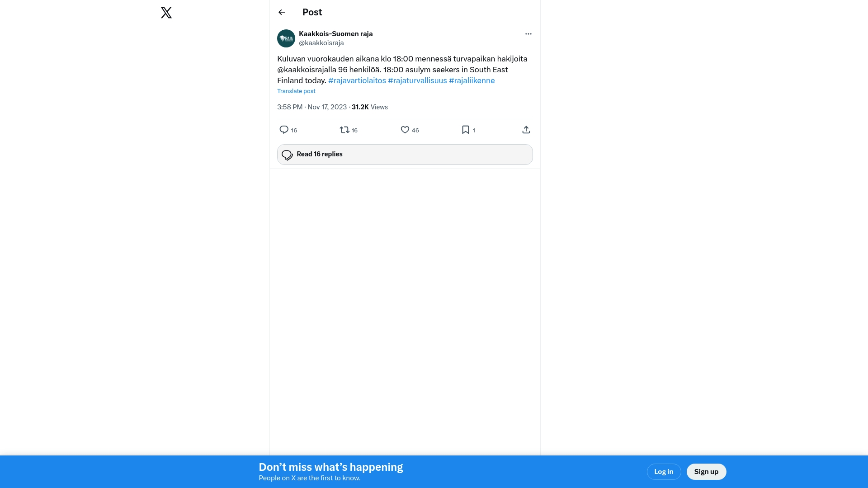
Task: Open the three-dot more options menu
Action: (528, 34)
